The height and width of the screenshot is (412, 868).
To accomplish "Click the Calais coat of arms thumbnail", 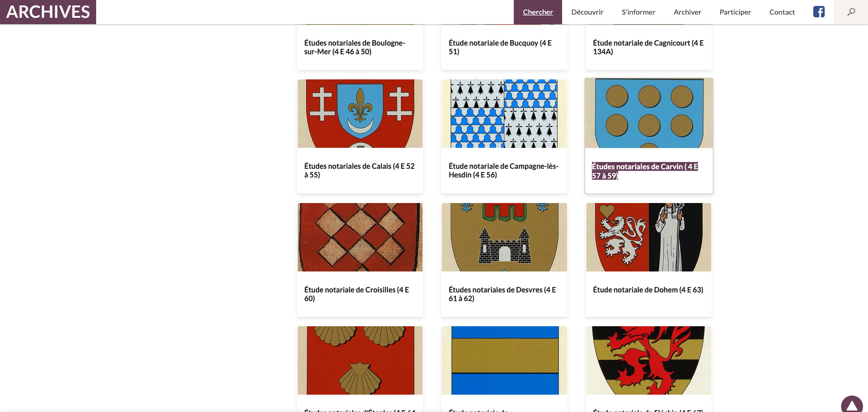I will tap(360, 114).
